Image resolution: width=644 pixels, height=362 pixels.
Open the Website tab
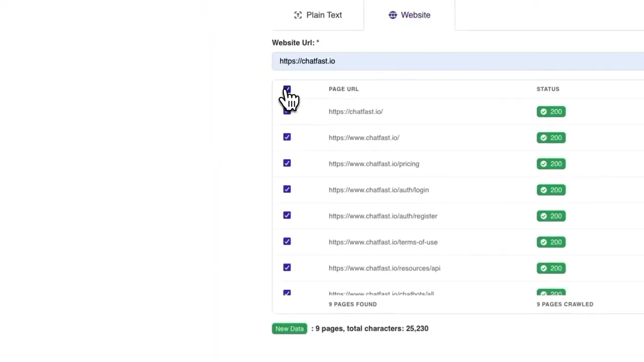point(410,15)
